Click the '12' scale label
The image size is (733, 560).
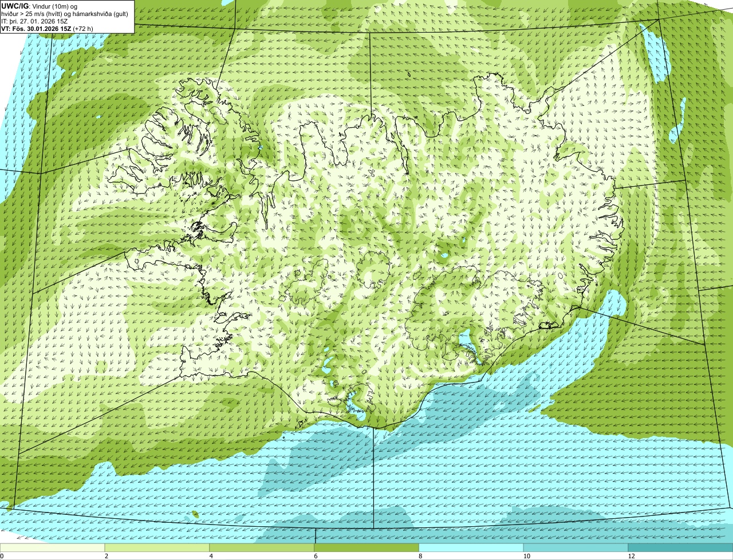[x=631, y=556]
